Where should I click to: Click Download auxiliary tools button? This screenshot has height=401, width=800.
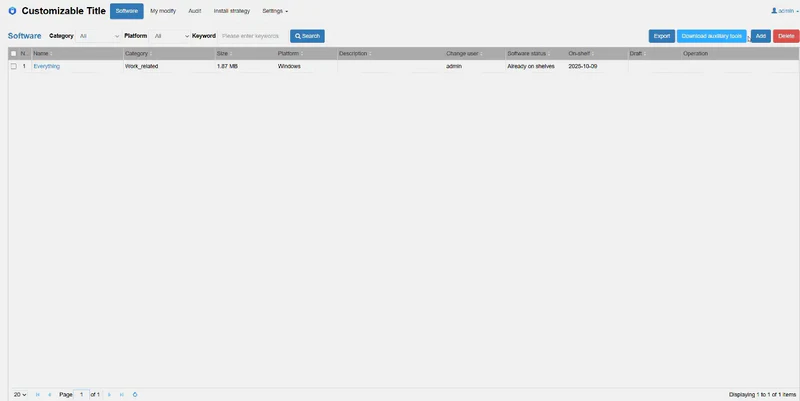711,36
